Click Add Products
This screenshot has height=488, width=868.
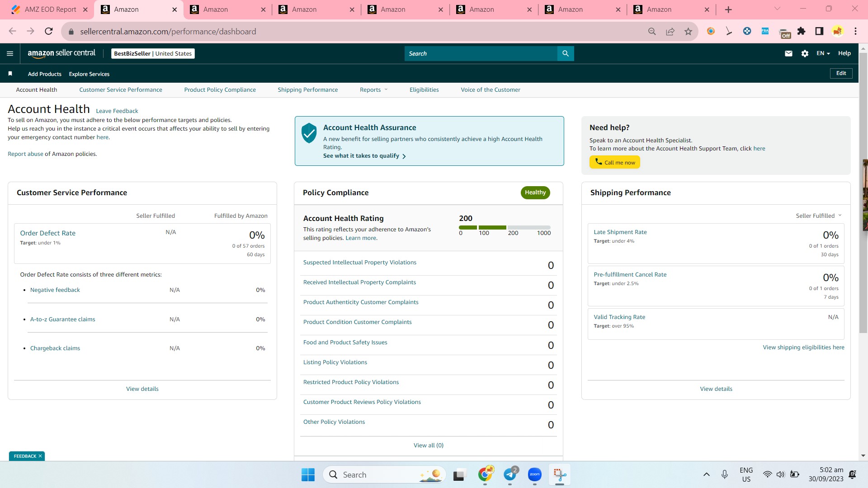pyautogui.click(x=45, y=74)
